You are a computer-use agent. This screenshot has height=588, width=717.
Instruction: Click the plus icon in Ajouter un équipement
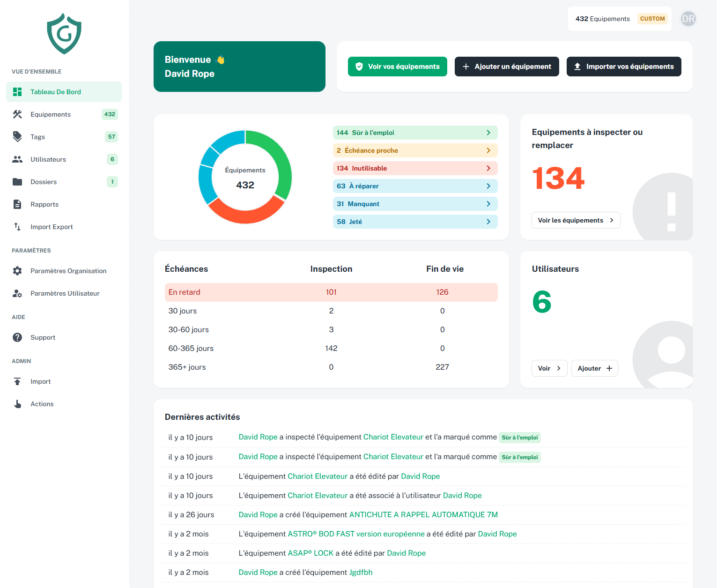466,67
